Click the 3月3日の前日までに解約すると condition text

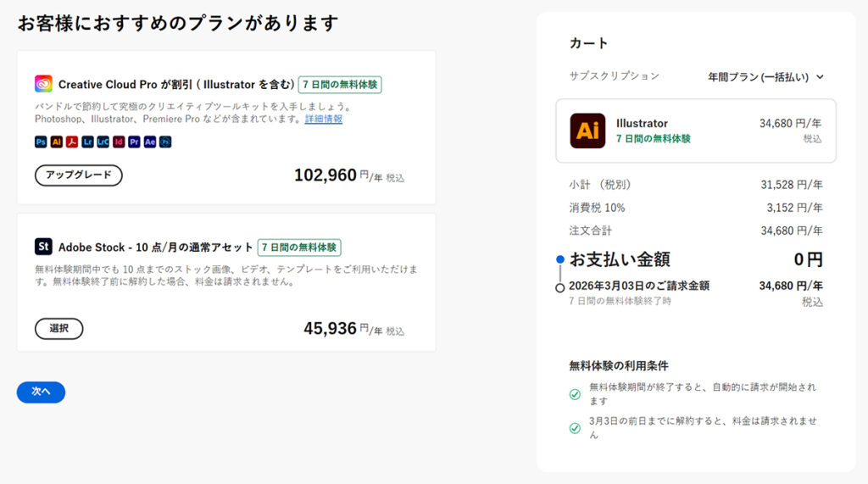click(703, 427)
